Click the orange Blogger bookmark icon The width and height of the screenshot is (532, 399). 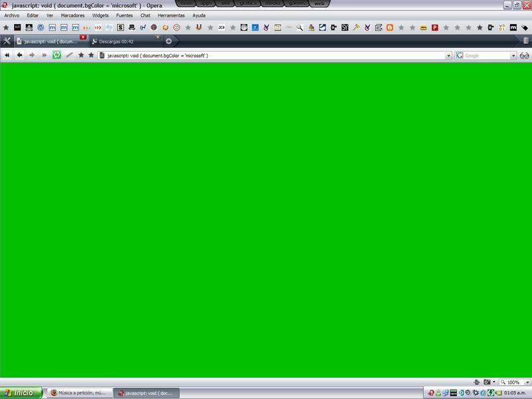[390, 28]
